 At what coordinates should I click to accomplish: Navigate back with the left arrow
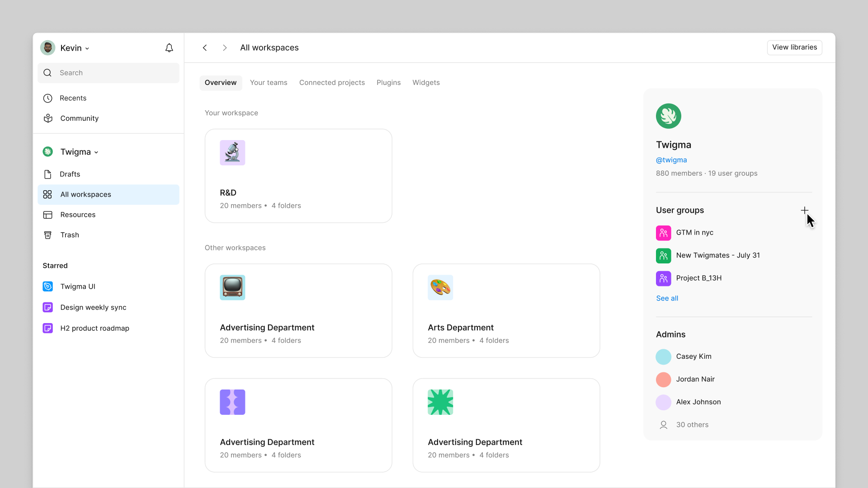205,47
